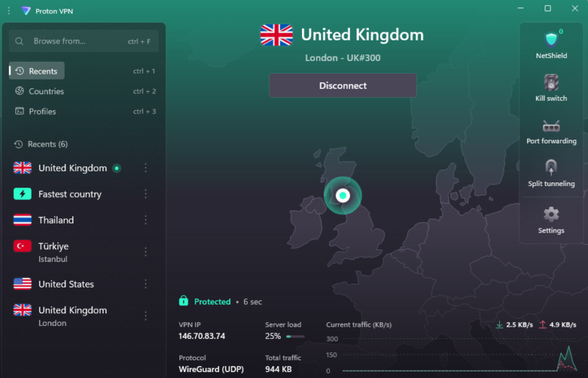Open the Split tunneling icon

click(551, 168)
